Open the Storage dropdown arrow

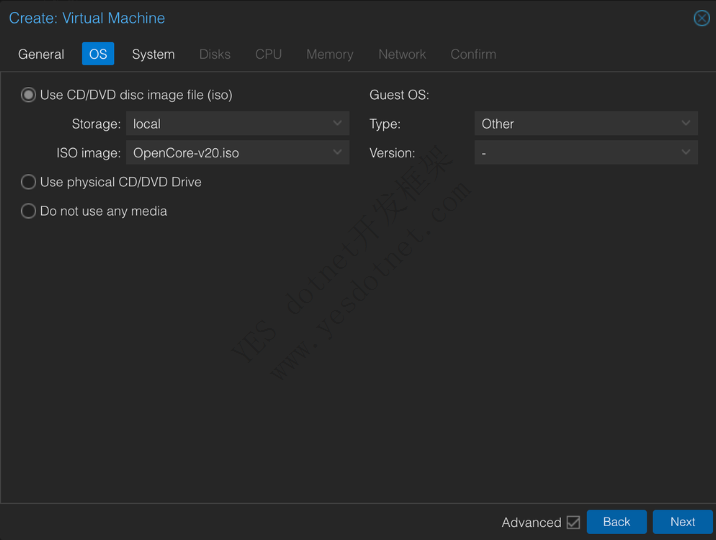(x=338, y=124)
